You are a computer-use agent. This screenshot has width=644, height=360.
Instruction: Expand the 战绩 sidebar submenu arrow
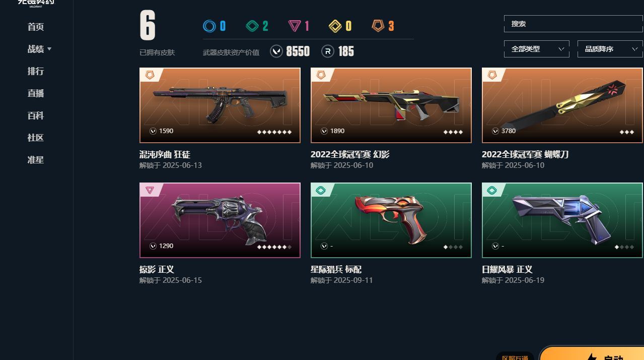click(49, 49)
